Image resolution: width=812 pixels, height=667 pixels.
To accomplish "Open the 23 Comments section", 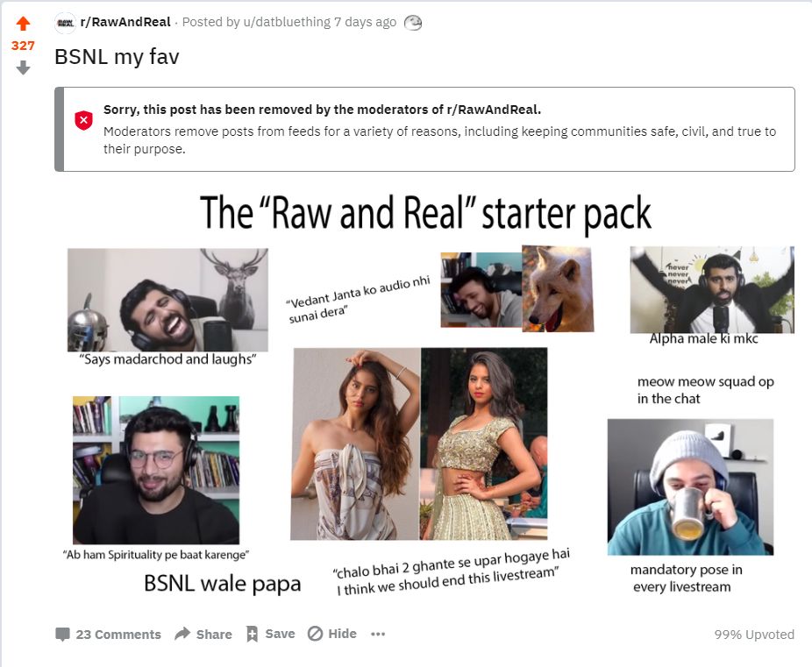I will pyautogui.click(x=118, y=635).
